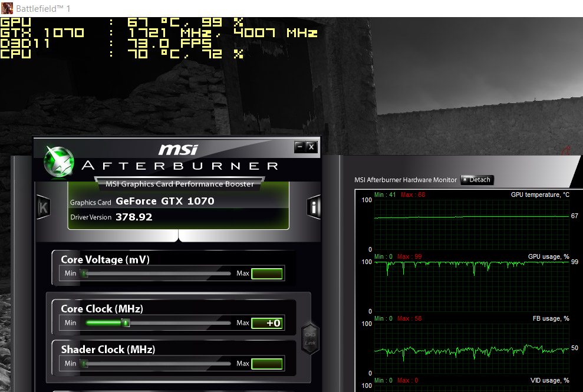The image size is (583, 392).
Task: Minimize the MSI Afterburner window
Action: [299, 147]
